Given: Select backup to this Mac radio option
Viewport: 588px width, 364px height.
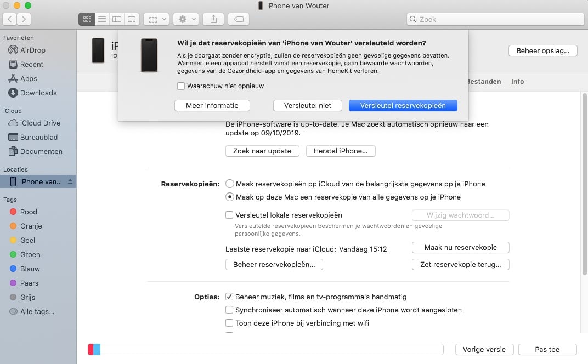Looking at the screenshot, I should click(230, 197).
